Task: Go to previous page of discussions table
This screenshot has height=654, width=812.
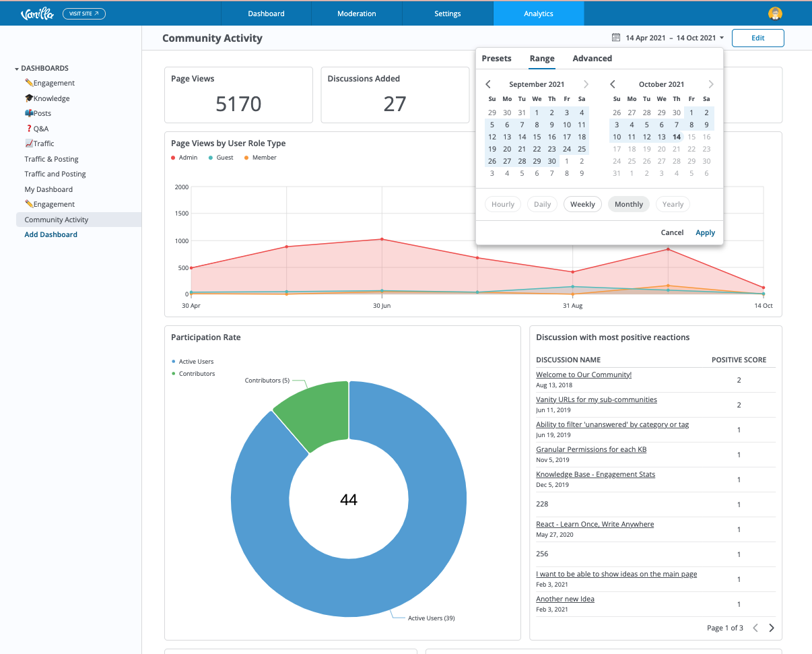Action: pos(755,628)
